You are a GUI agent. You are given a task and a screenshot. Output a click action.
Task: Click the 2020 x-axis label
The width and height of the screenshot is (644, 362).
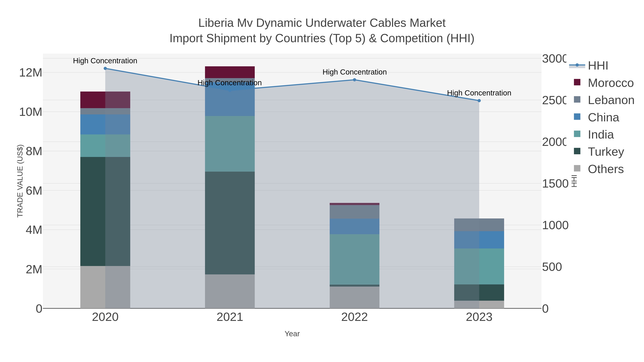coord(105,317)
